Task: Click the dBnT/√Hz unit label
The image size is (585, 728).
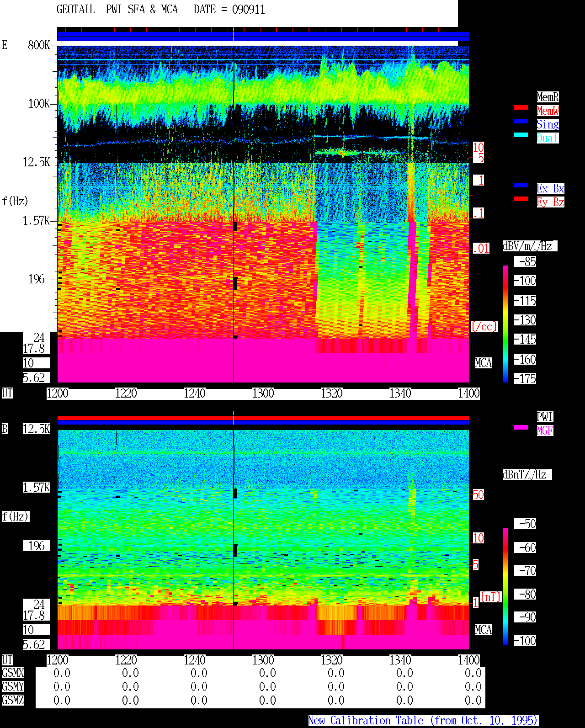Action: [x=526, y=474]
